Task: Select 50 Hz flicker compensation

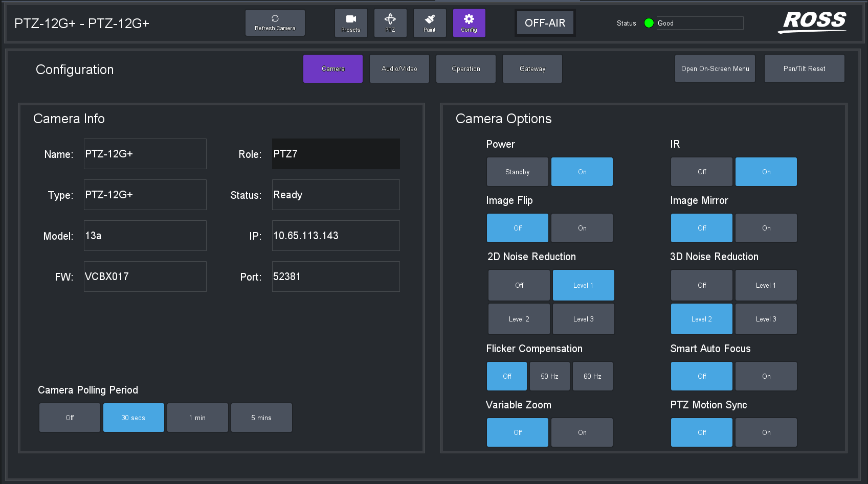Action: pyautogui.click(x=549, y=376)
